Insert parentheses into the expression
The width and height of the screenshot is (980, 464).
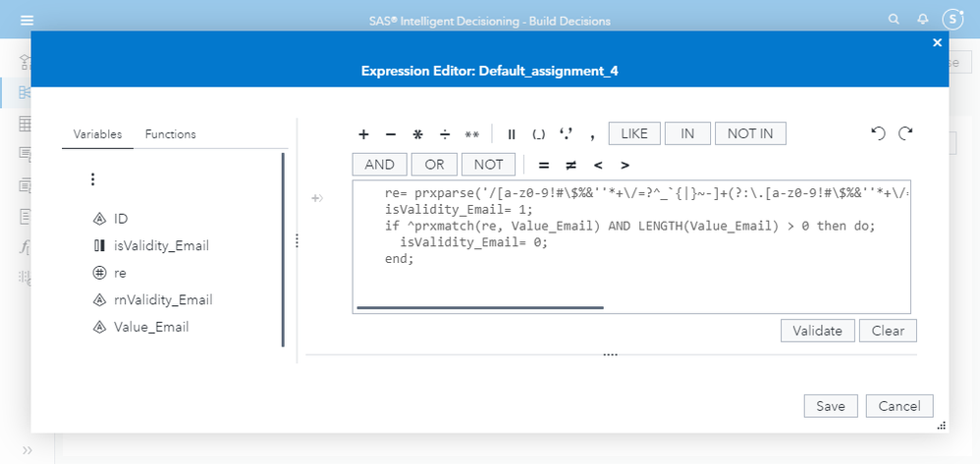point(539,134)
